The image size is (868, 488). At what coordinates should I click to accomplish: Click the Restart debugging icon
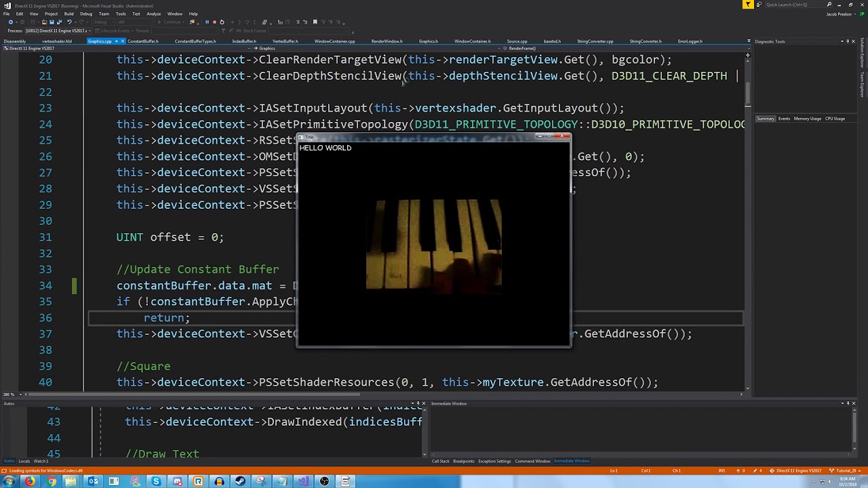click(223, 21)
